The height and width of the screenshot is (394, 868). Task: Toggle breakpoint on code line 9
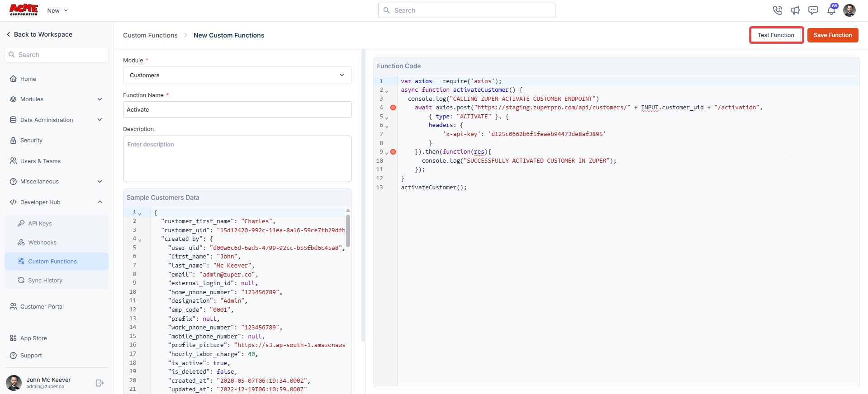(393, 152)
